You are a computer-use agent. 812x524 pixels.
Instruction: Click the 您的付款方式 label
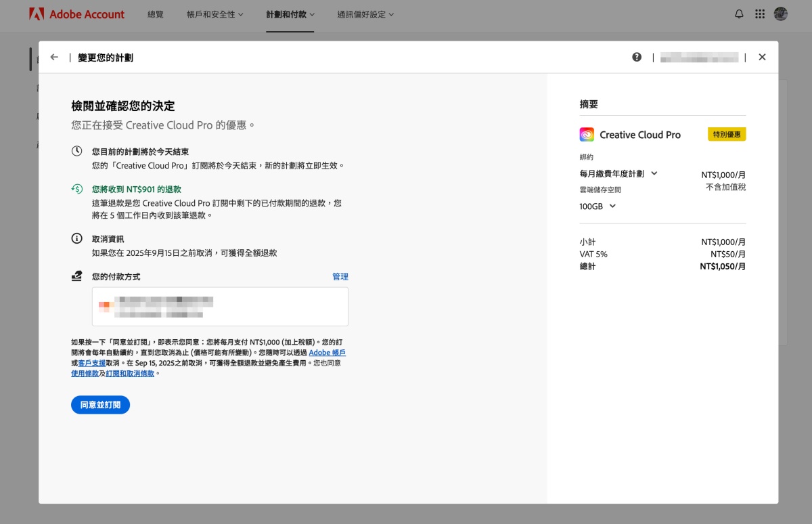click(116, 277)
